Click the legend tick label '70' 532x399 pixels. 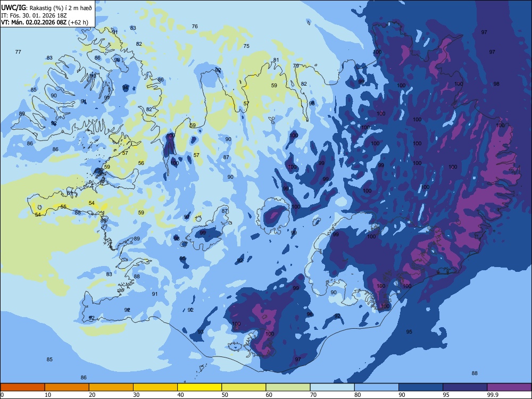313,395
